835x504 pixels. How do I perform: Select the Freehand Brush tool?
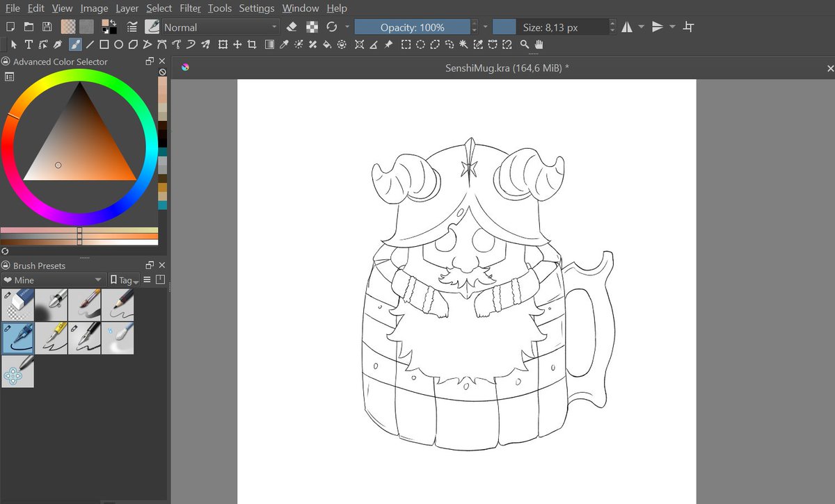[x=74, y=44]
